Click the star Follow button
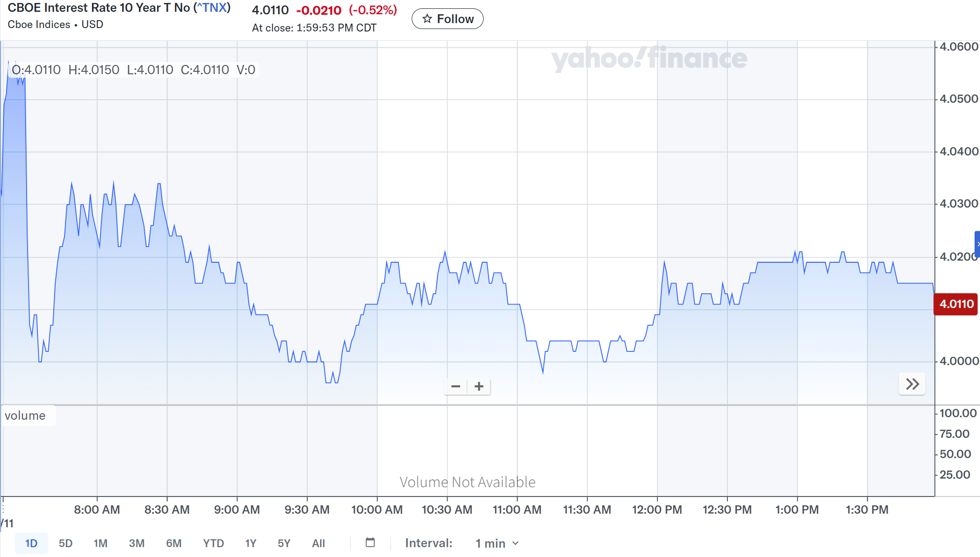 pyautogui.click(x=447, y=19)
